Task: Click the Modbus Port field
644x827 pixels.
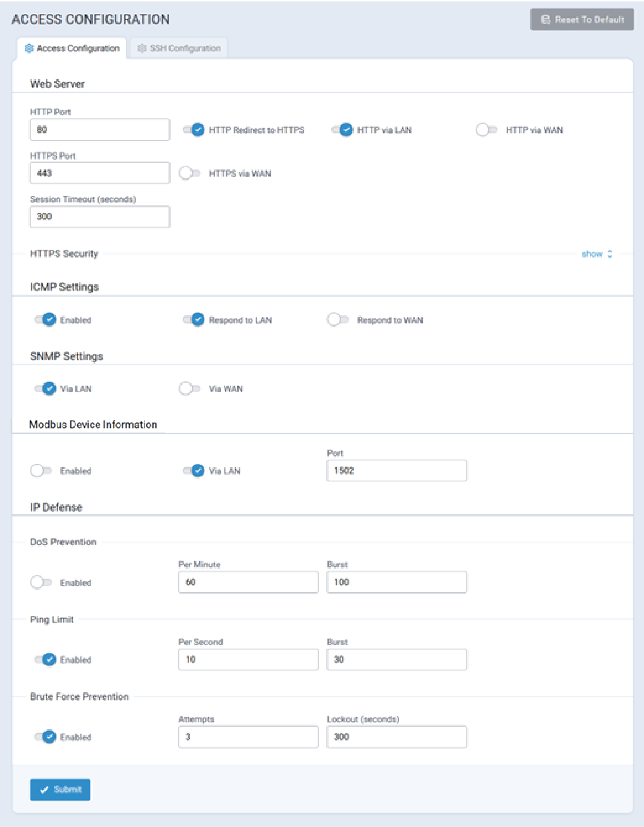Action: (396, 471)
